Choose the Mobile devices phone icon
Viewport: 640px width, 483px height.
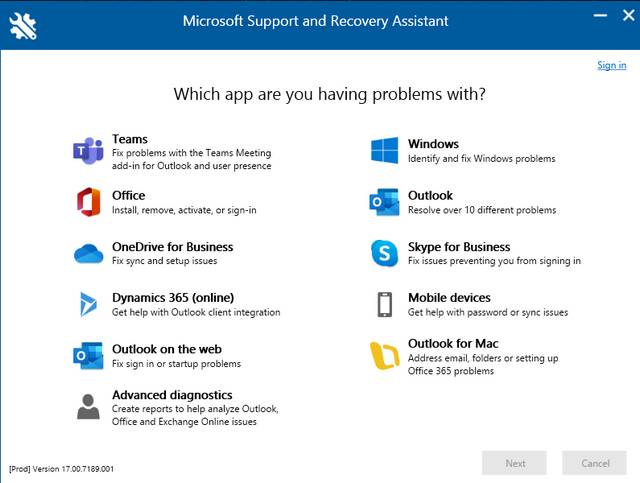pyautogui.click(x=384, y=305)
